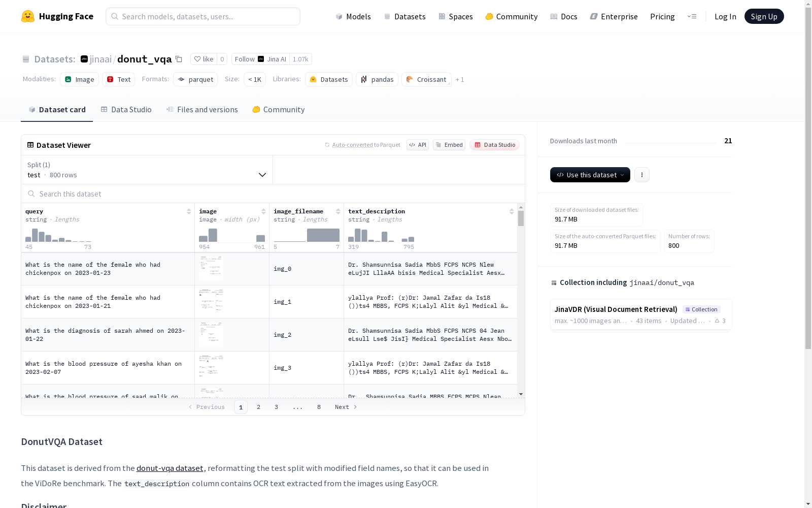Open the donut-vqa dataset link
The image size is (812, 508).
coord(170,468)
